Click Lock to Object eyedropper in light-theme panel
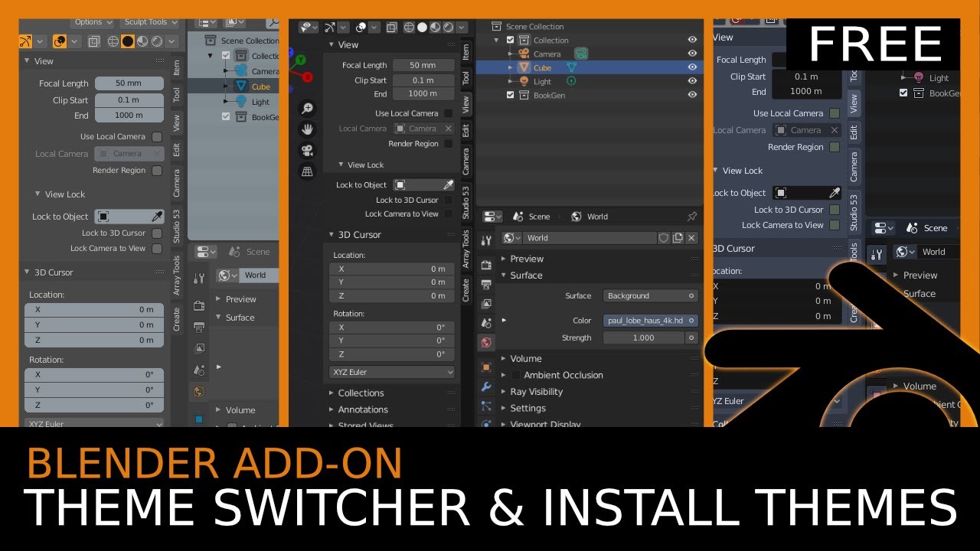 tap(157, 217)
